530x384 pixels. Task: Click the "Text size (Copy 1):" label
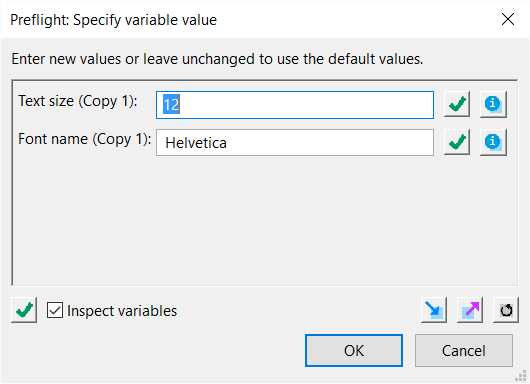click(78, 101)
